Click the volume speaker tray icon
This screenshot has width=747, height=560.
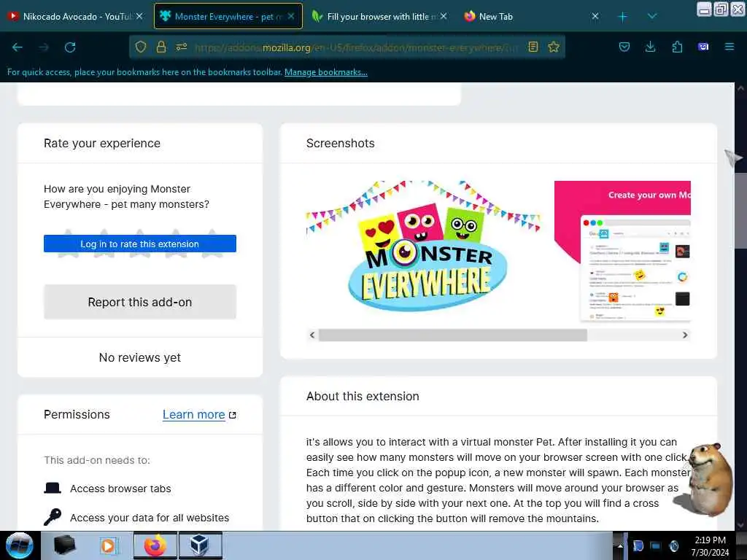coord(674,546)
